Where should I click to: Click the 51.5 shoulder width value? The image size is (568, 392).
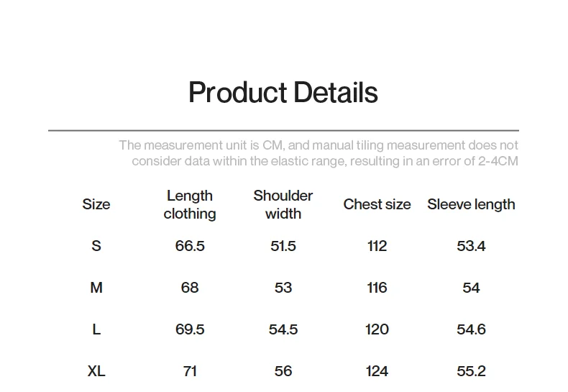pyautogui.click(x=283, y=246)
